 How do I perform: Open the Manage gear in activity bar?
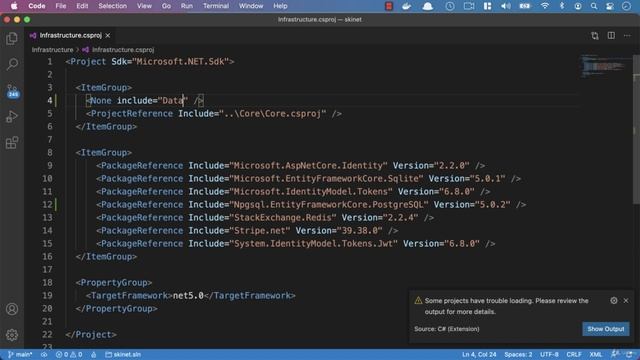tap(12, 335)
